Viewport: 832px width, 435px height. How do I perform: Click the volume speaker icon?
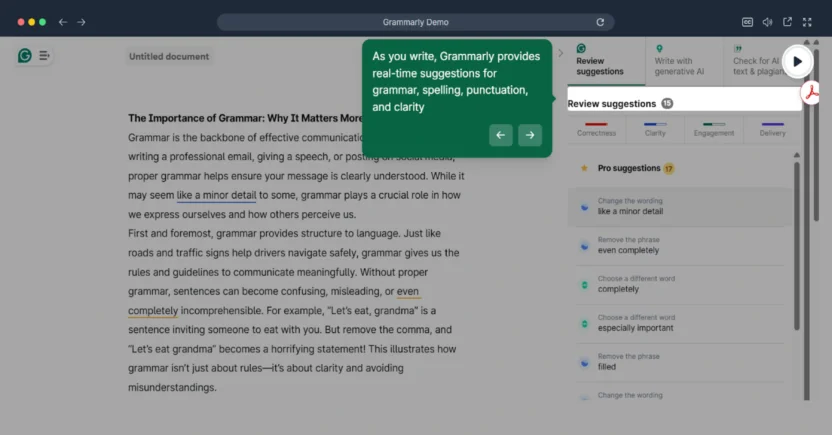click(767, 22)
